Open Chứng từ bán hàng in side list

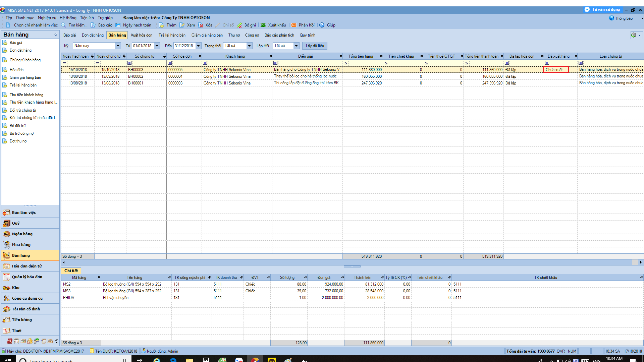coord(25,60)
